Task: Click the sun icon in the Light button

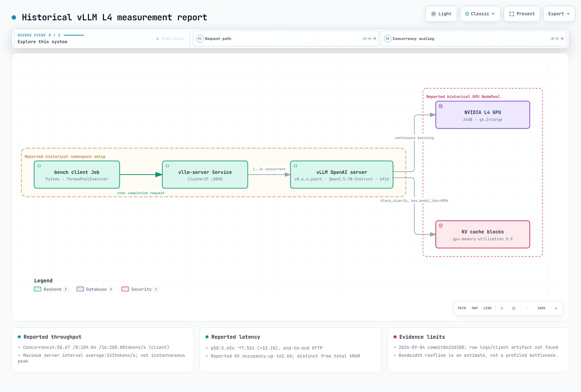Action: (x=434, y=14)
